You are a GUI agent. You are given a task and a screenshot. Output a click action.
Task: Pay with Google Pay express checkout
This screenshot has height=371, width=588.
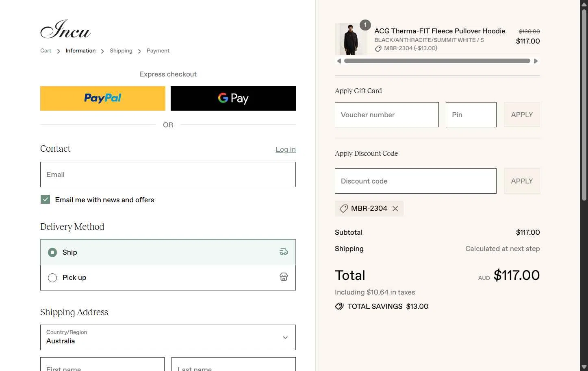[x=233, y=98]
